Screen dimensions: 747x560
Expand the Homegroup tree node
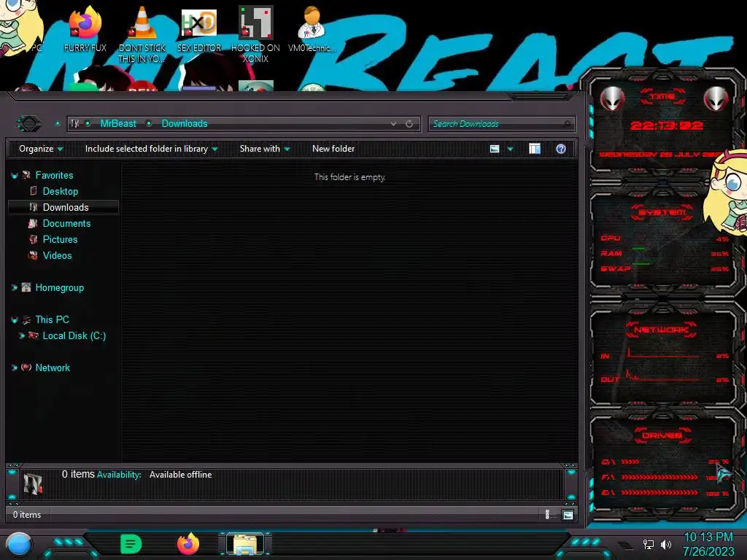point(15,287)
